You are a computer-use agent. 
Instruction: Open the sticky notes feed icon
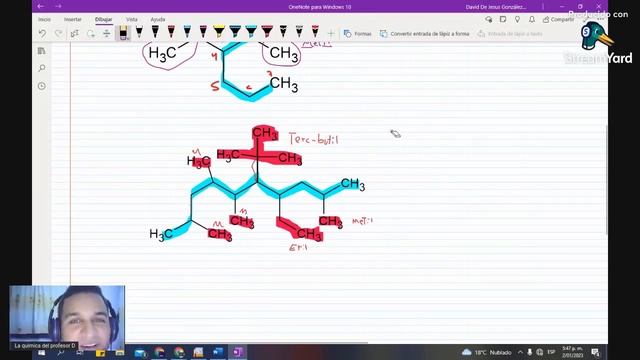503,19
